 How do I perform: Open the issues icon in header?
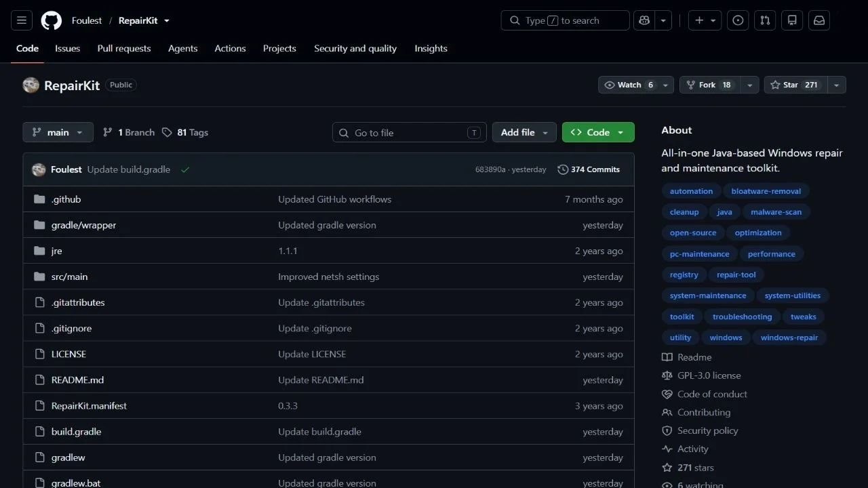[738, 20]
